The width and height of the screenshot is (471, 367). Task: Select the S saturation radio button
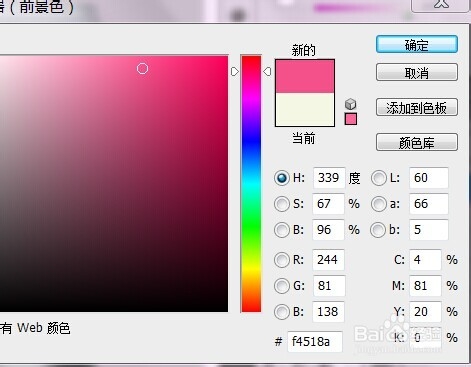point(282,204)
